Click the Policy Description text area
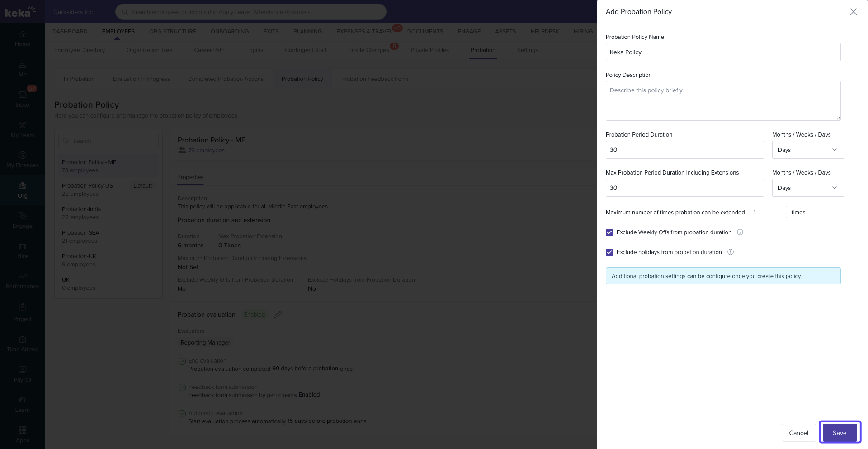This screenshot has width=868, height=449. [x=722, y=101]
